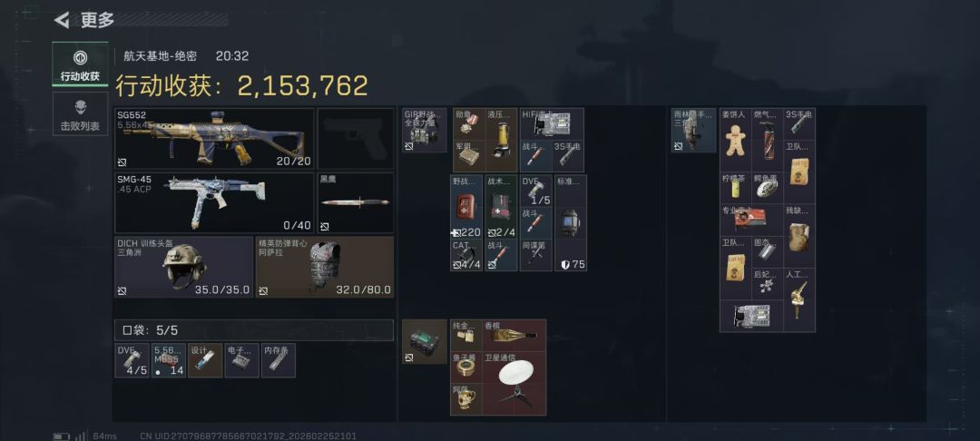980x441 pixels.
Task: Click the 液压 yellow tool item
Action: pos(501,140)
